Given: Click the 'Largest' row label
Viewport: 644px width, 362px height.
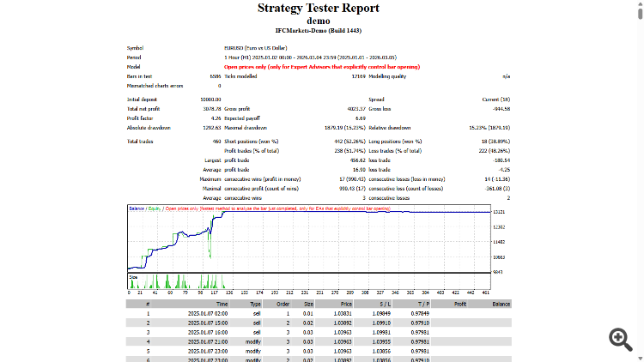Looking at the screenshot, I should click(x=213, y=160).
